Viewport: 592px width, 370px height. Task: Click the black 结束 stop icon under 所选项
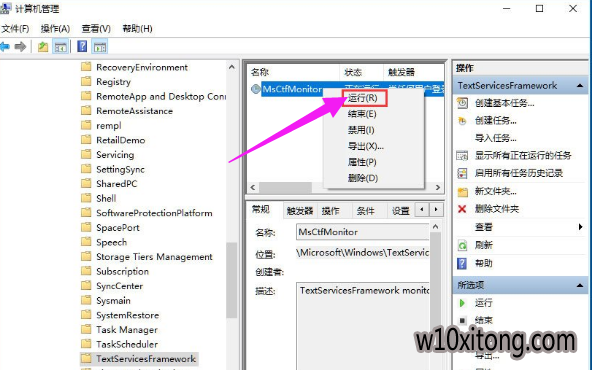tap(462, 321)
